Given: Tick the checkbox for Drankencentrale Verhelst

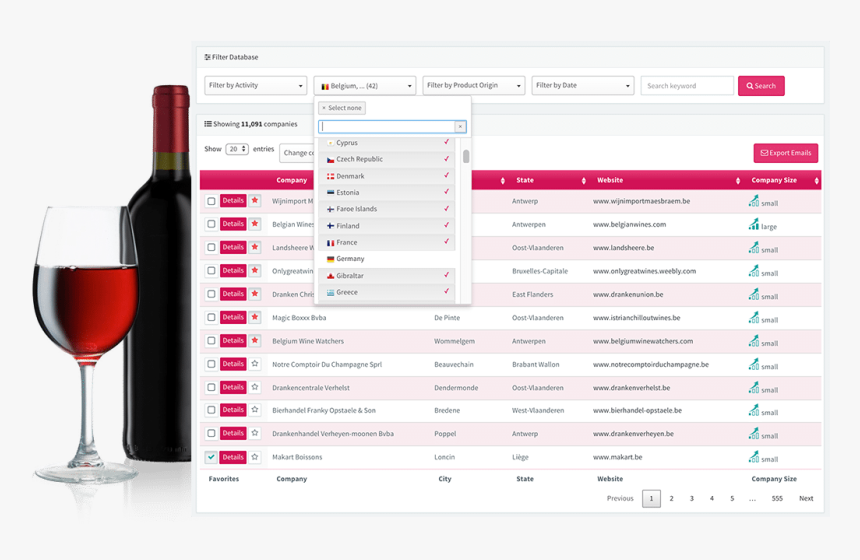Looking at the screenshot, I should (x=211, y=387).
